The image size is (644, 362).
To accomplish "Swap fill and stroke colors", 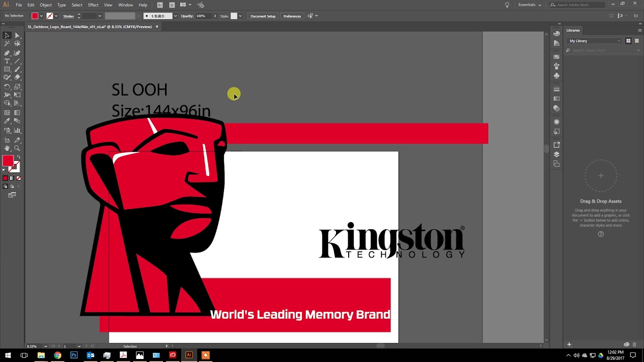I will pos(19,157).
